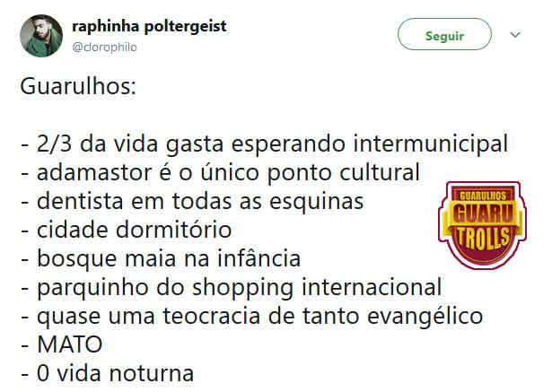This screenshot has height=392, width=552.
Task: Click the 'cidade dormitório' line
Action: (126, 230)
